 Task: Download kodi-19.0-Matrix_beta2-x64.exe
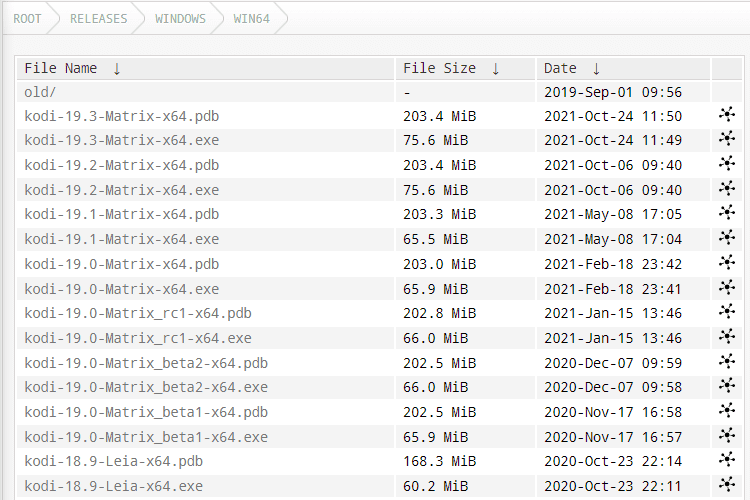pyautogui.click(x=146, y=387)
